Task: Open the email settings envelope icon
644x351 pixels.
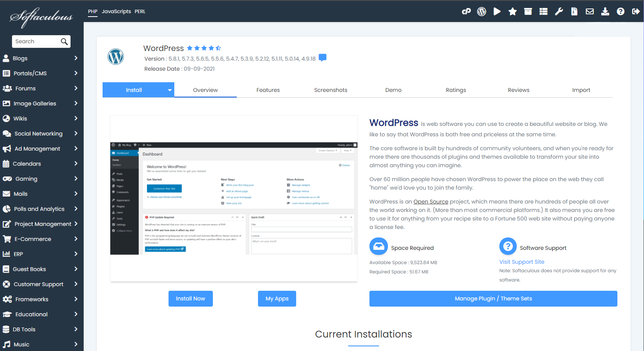Action: click(x=590, y=11)
